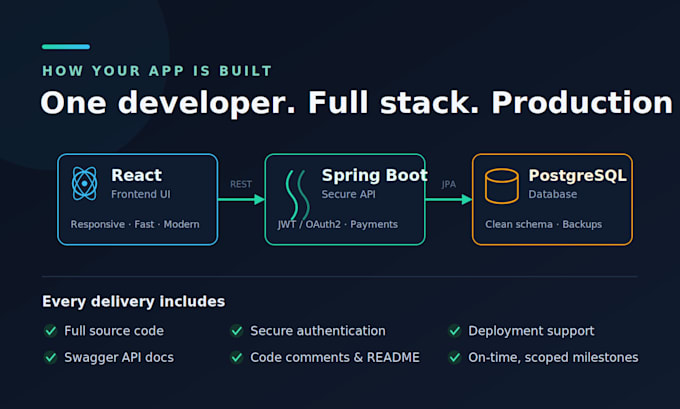Click the checkmark beside On-time, scoped milestones
Viewport: 680px width, 409px height.
click(x=455, y=357)
